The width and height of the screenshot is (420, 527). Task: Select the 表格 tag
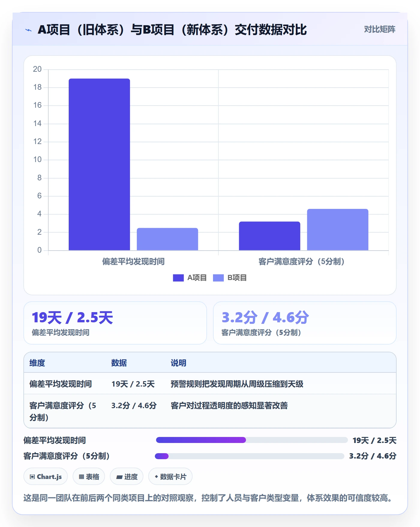89,476
